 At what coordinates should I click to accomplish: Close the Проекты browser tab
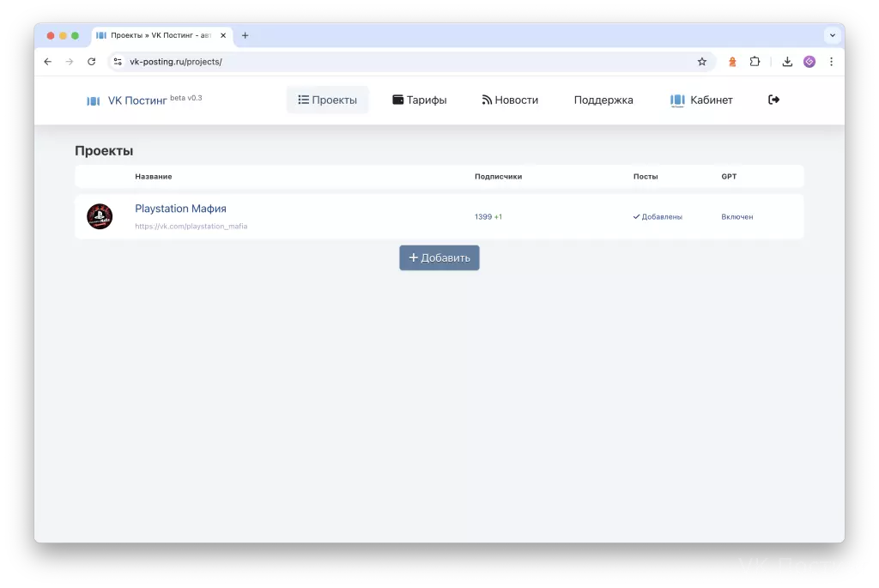point(223,35)
